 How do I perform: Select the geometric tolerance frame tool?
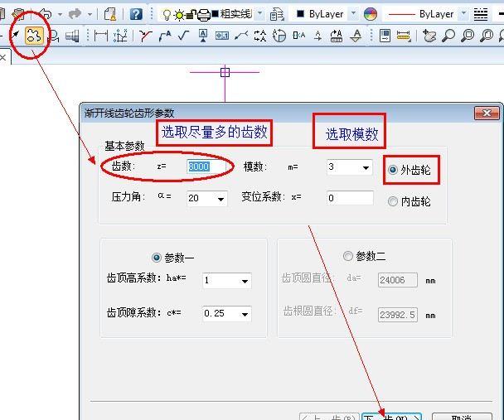coord(222,36)
